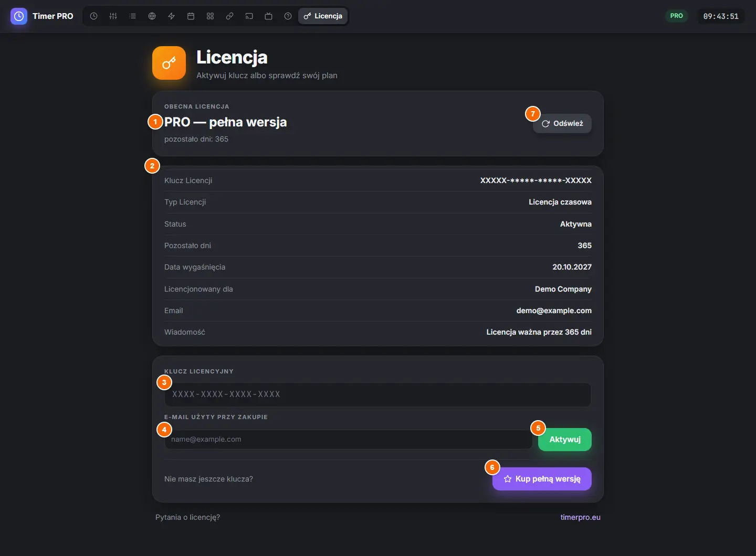Open the lightning bolt tab
Image resolution: width=756 pixels, height=556 pixels.
171,16
